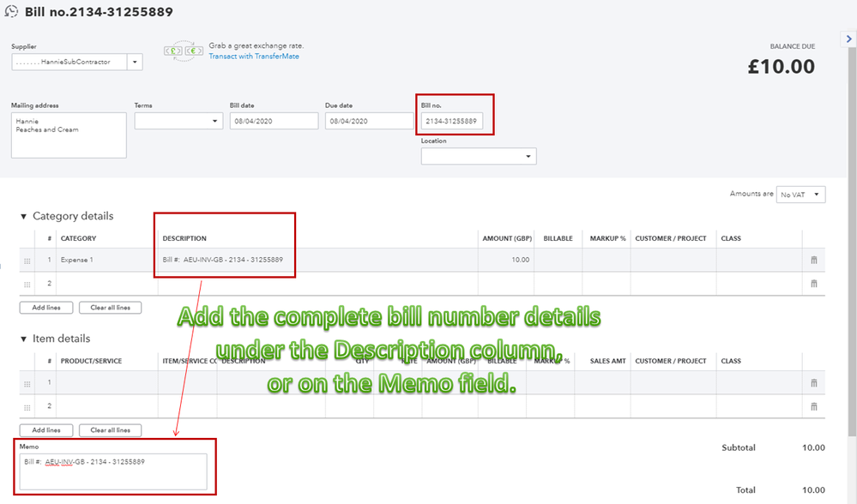Open the Location dropdown
This screenshot has width=857, height=504.
[x=479, y=156]
